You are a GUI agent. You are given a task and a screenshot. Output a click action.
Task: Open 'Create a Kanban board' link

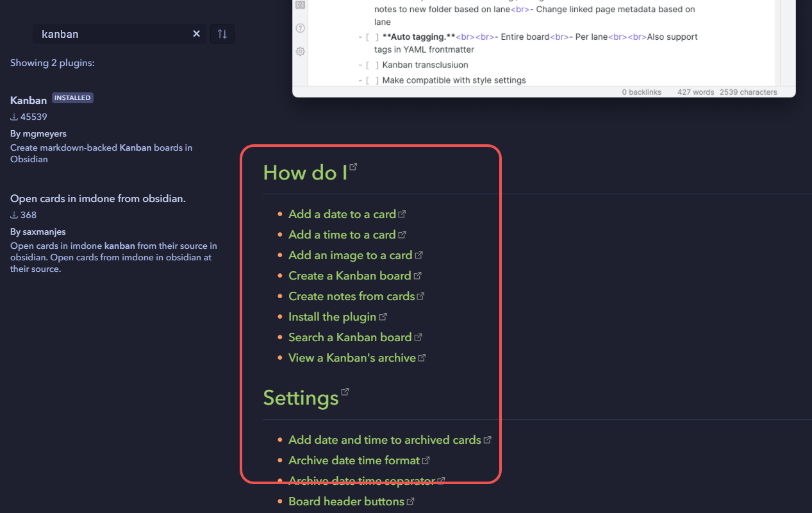click(x=350, y=275)
